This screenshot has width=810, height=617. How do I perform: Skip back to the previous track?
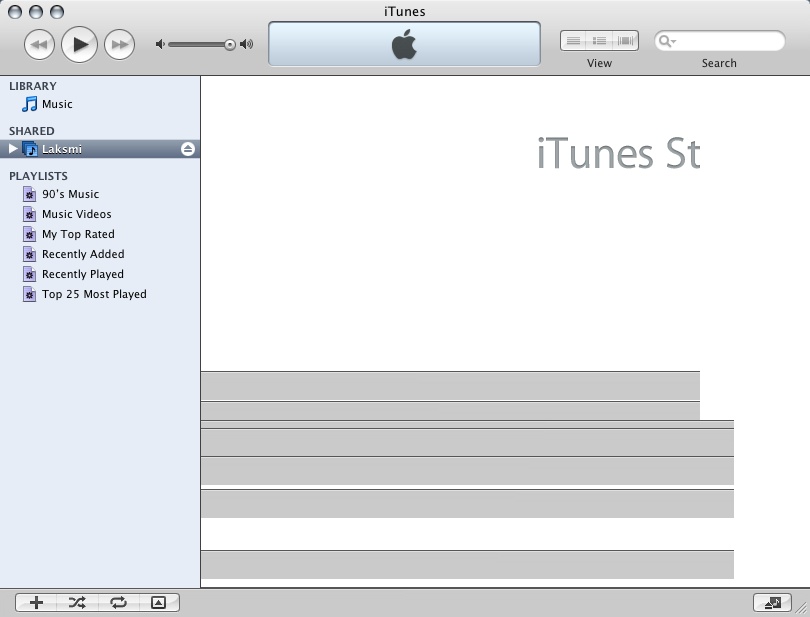[39, 45]
